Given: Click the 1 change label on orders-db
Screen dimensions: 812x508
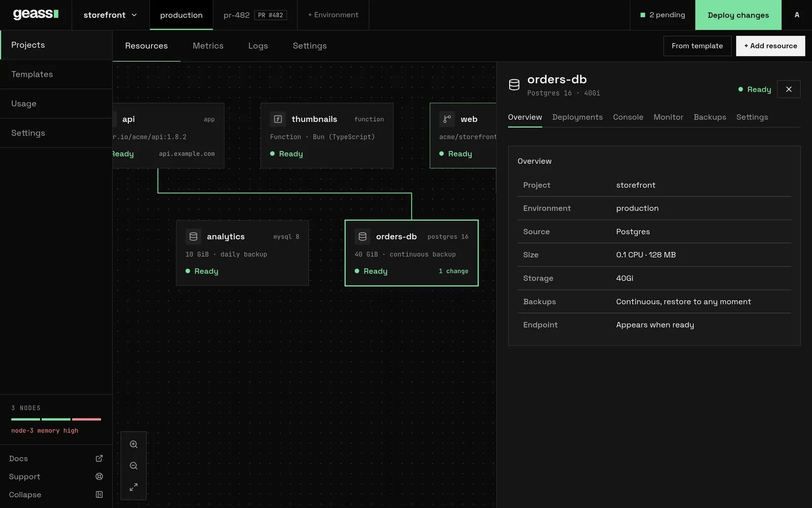Looking at the screenshot, I should point(454,271).
